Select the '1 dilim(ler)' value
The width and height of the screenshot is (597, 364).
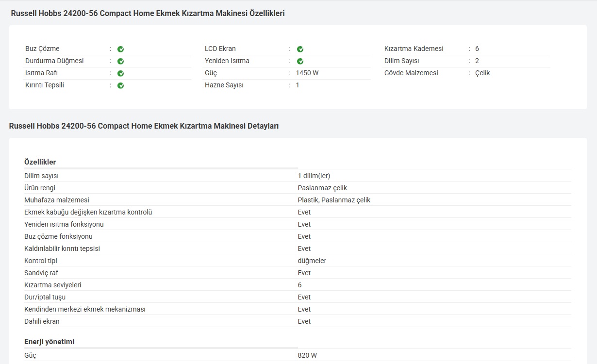(314, 176)
